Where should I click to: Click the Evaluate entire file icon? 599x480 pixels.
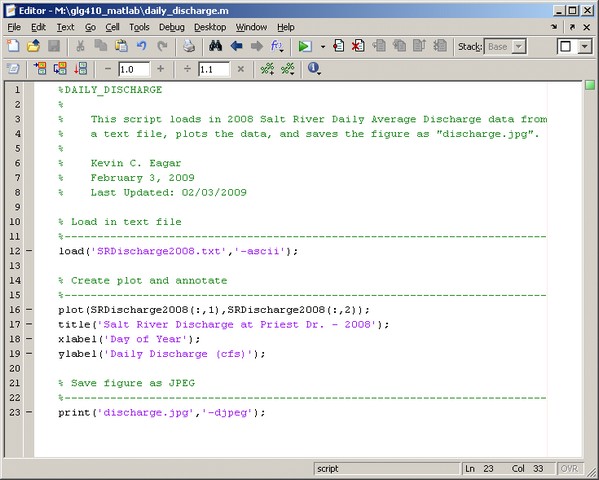(81, 68)
